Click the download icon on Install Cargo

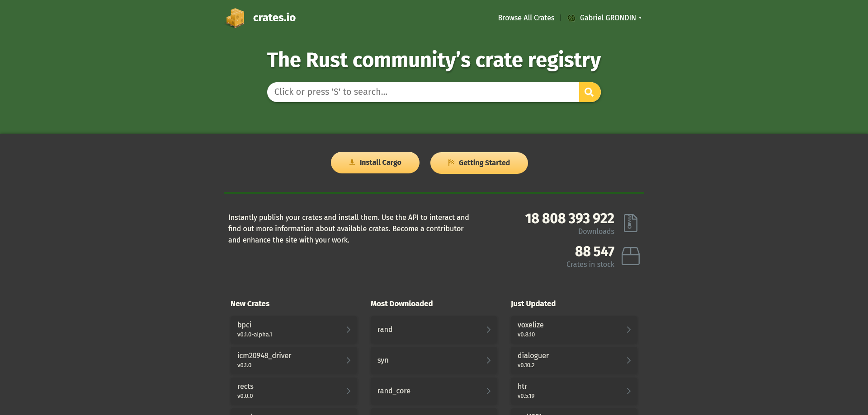pos(352,162)
